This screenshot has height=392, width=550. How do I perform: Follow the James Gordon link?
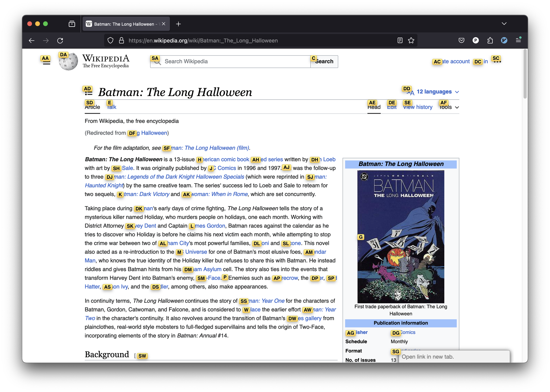(207, 226)
